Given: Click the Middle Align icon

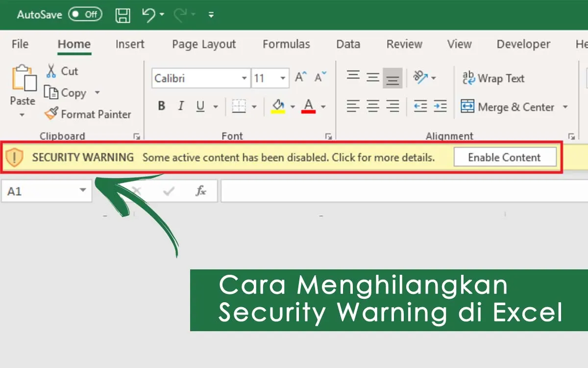Looking at the screenshot, I should tap(373, 77).
